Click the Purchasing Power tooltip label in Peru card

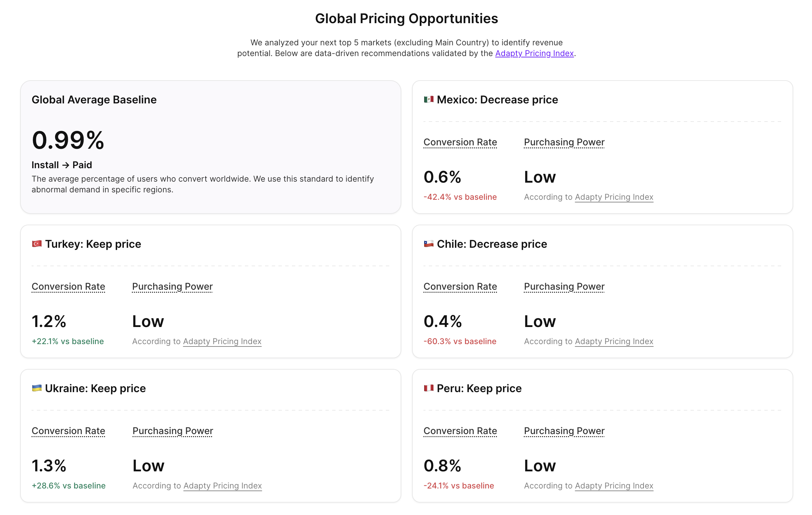coord(563,431)
